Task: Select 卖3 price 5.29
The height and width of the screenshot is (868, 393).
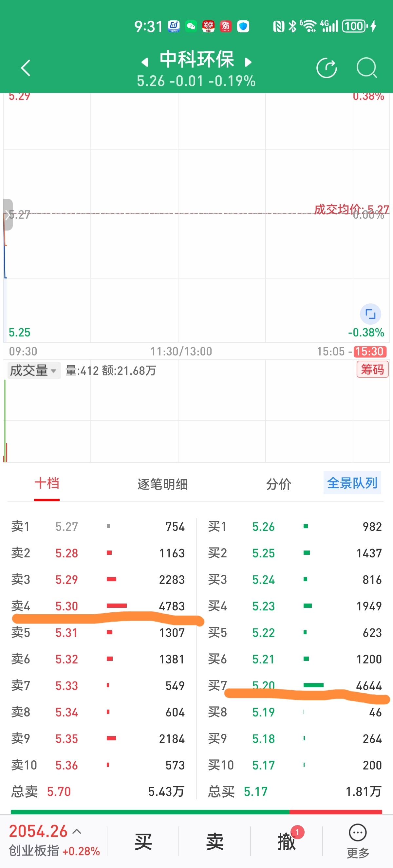Action: (x=67, y=580)
